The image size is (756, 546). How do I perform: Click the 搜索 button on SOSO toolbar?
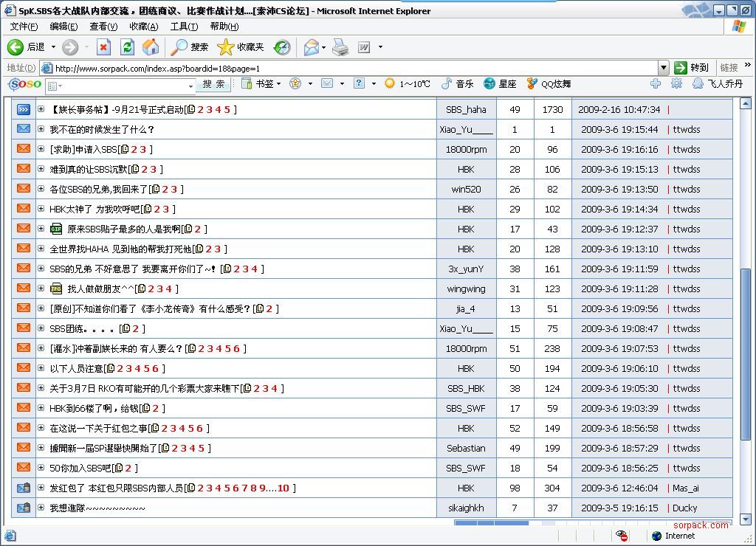click(x=213, y=84)
